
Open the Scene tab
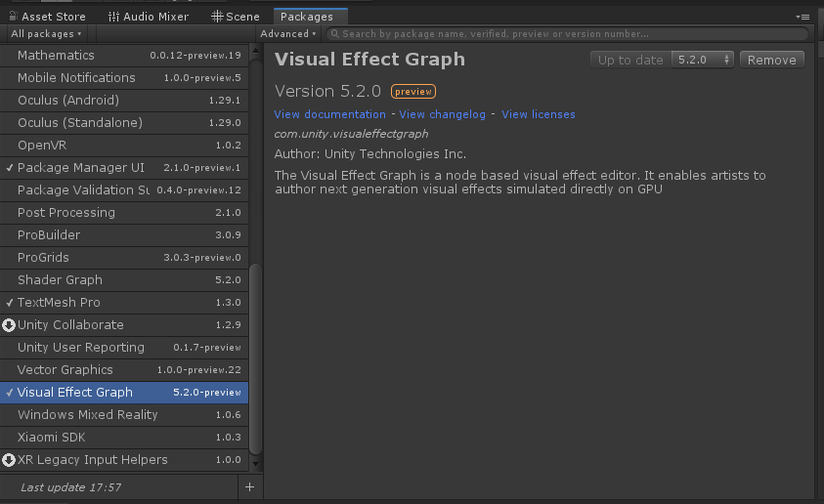pos(237,17)
